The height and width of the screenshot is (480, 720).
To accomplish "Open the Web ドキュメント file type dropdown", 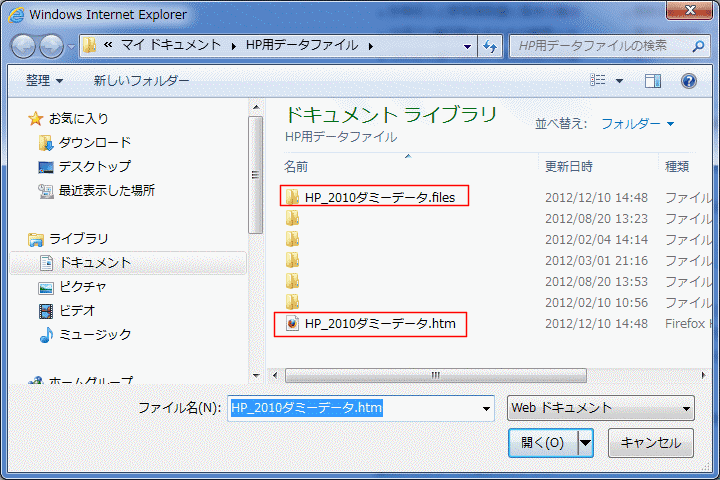I will point(601,408).
